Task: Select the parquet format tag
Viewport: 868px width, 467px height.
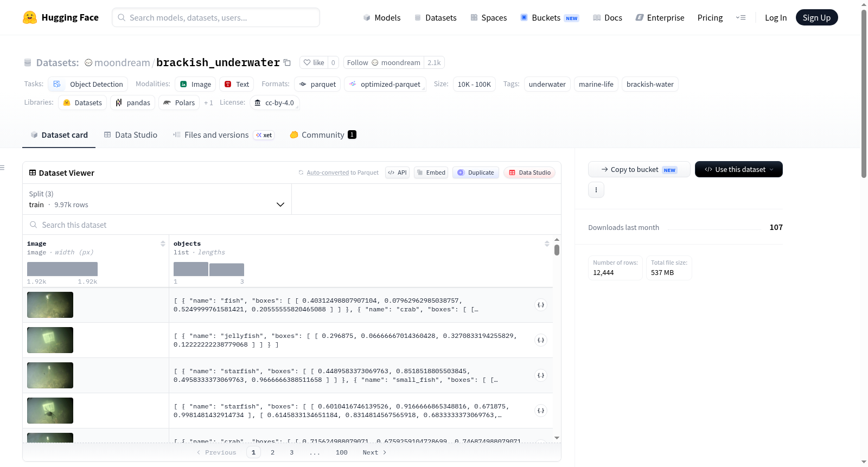Action: tap(317, 84)
